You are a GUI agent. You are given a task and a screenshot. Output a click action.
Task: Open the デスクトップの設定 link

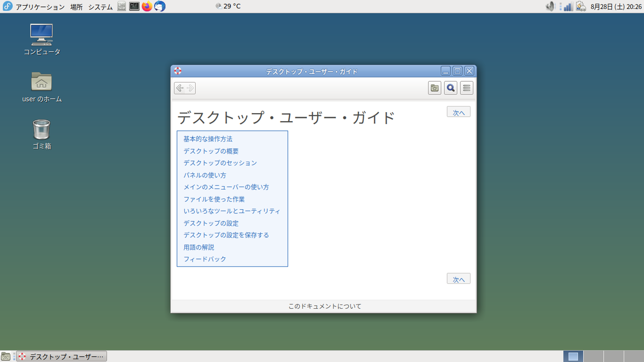point(211,223)
